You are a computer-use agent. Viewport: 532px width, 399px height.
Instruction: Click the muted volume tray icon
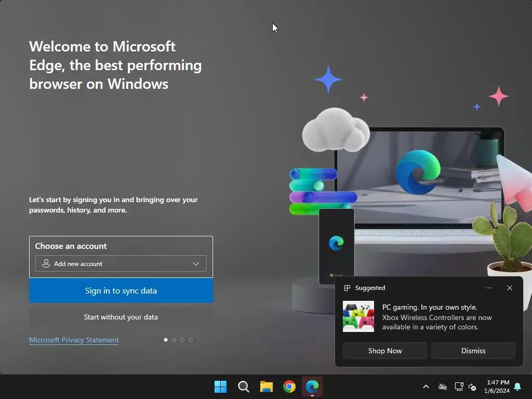pyautogui.click(x=472, y=387)
